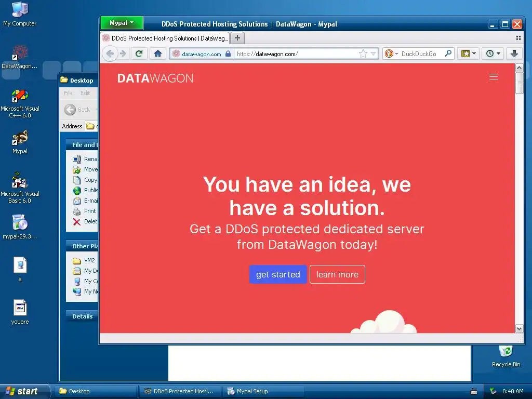532x399 pixels.
Task: Select Mypal raccoon desktop icon
Action: coord(20,142)
